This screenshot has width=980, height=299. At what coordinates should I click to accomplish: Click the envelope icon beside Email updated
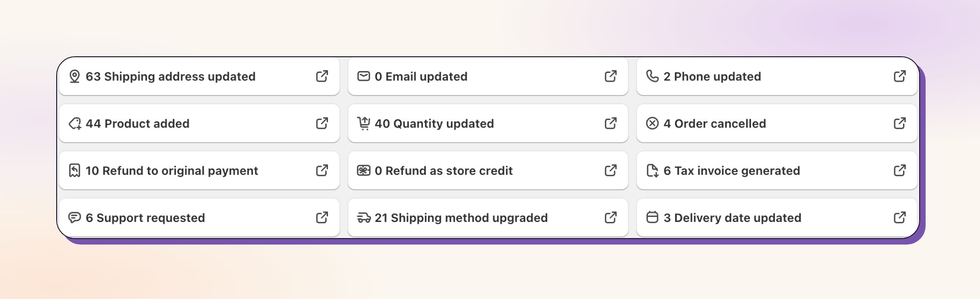[x=364, y=76]
